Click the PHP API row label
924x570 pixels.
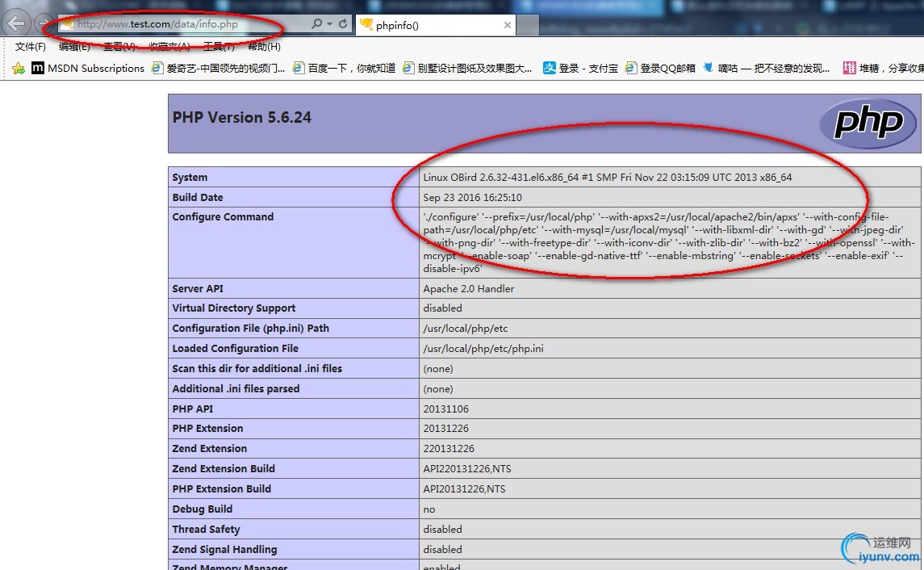[x=193, y=409]
